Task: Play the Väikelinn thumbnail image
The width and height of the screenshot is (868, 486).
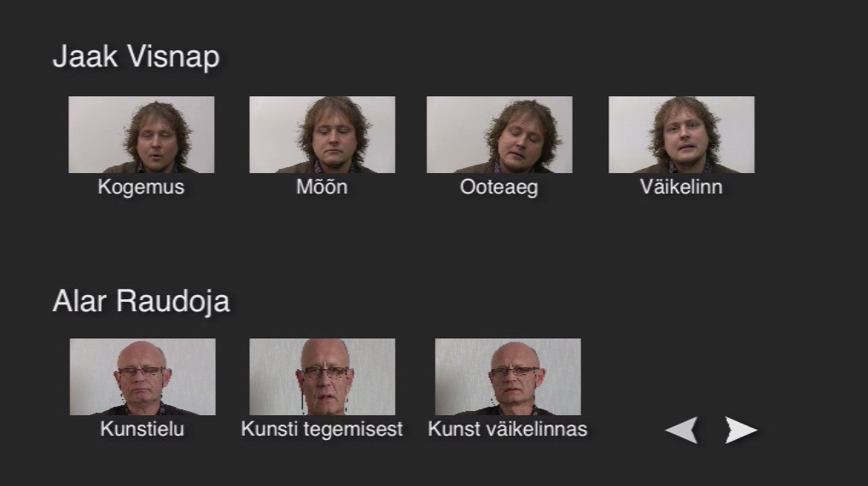Action: click(681, 135)
